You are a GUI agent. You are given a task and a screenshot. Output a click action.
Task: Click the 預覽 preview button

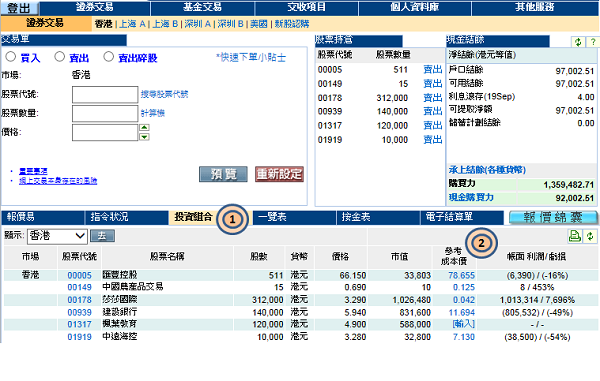(223, 174)
